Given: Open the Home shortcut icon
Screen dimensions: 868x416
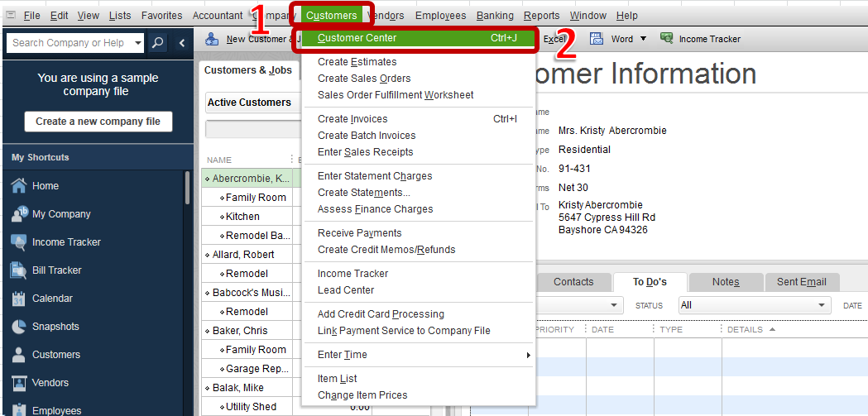Looking at the screenshot, I should [x=19, y=186].
